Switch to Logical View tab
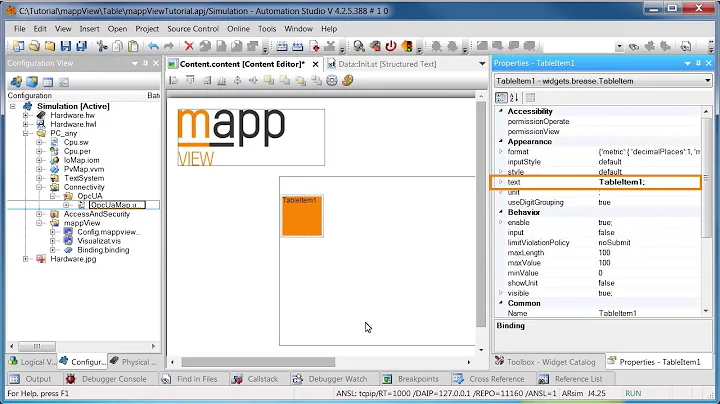 point(32,362)
